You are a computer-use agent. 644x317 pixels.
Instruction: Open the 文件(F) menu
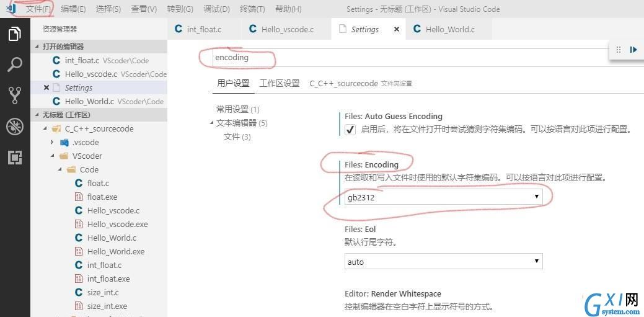pos(38,9)
